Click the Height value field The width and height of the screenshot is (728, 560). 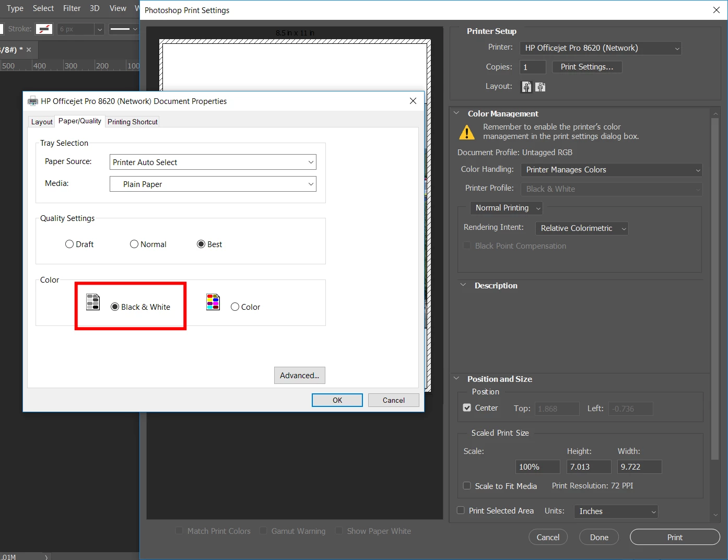589,466
